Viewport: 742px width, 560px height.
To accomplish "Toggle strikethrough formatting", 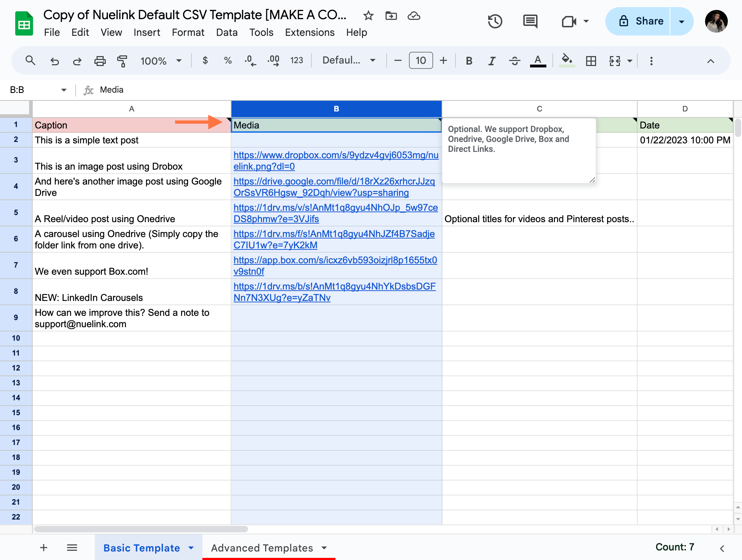I will (x=514, y=61).
